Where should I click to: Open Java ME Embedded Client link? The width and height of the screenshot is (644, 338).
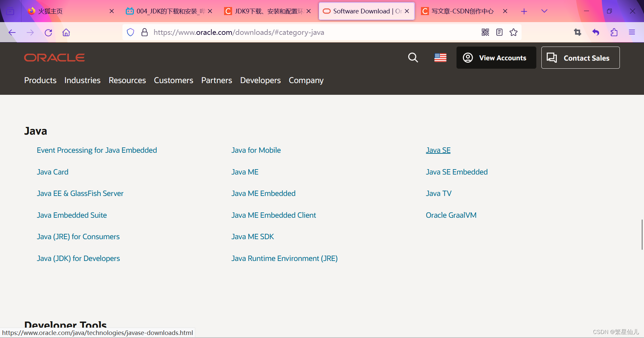click(x=274, y=215)
